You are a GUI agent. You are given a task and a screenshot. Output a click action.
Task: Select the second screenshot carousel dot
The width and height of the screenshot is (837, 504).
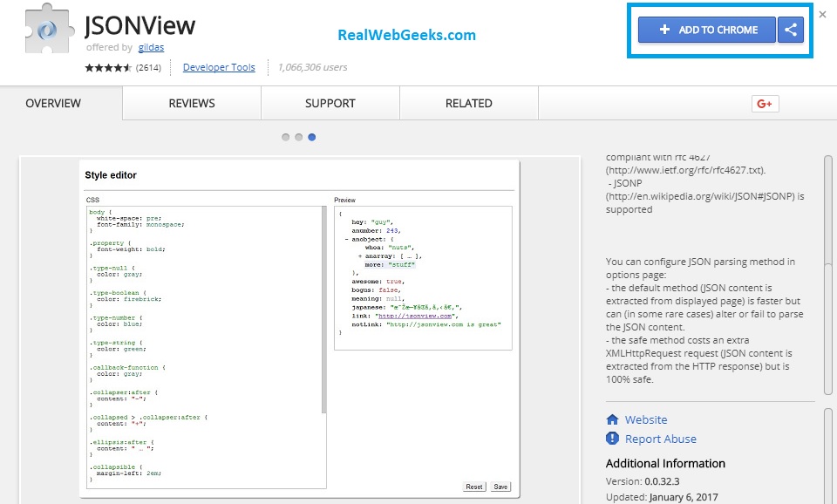(x=299, y=137)
